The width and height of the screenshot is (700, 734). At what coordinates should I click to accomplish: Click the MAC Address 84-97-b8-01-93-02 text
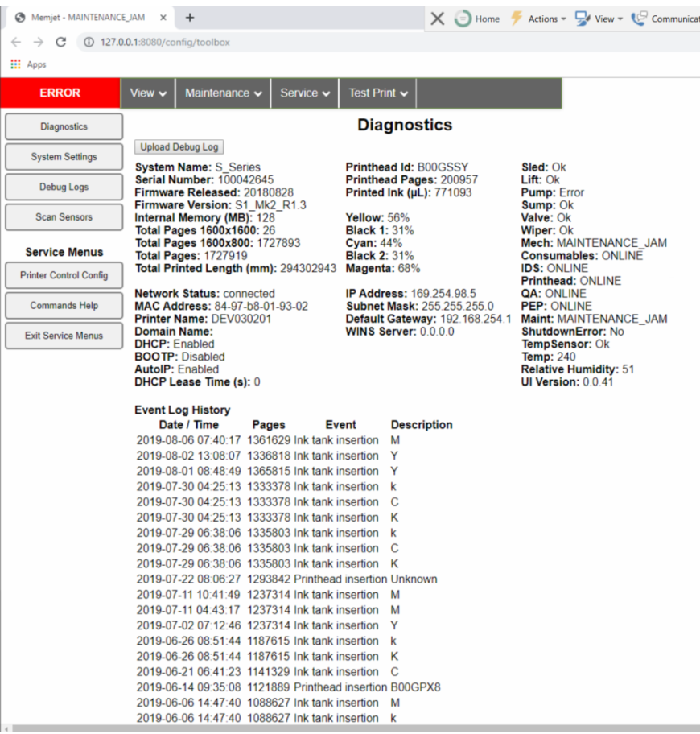[221, 306]
